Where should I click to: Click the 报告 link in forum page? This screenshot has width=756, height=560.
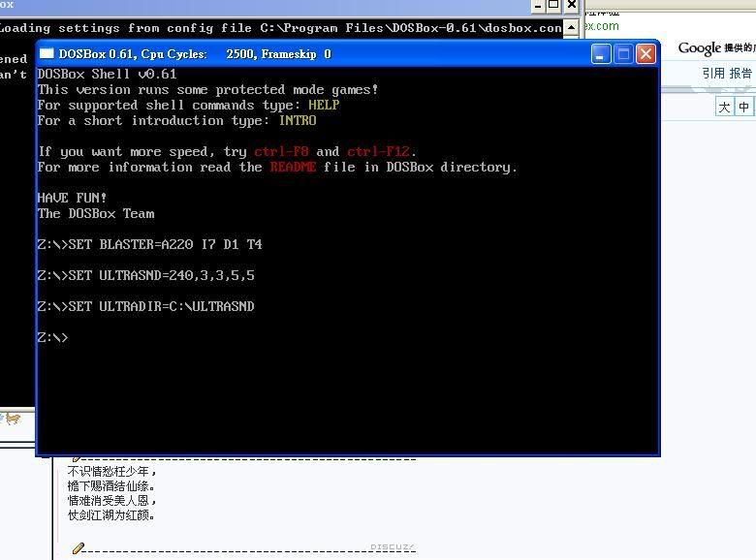click(740, 74)
